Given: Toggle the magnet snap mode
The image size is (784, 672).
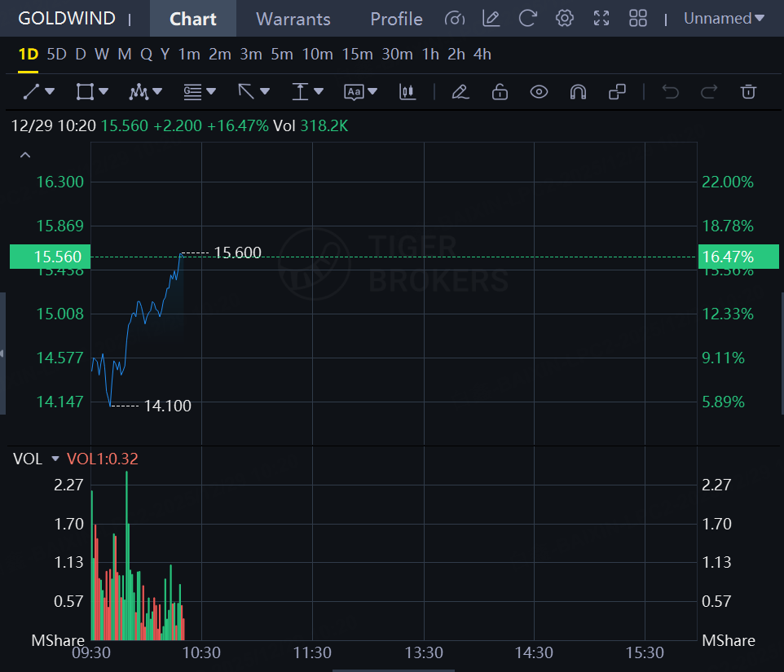Looking at the screenshot, I should pos(578,92).
